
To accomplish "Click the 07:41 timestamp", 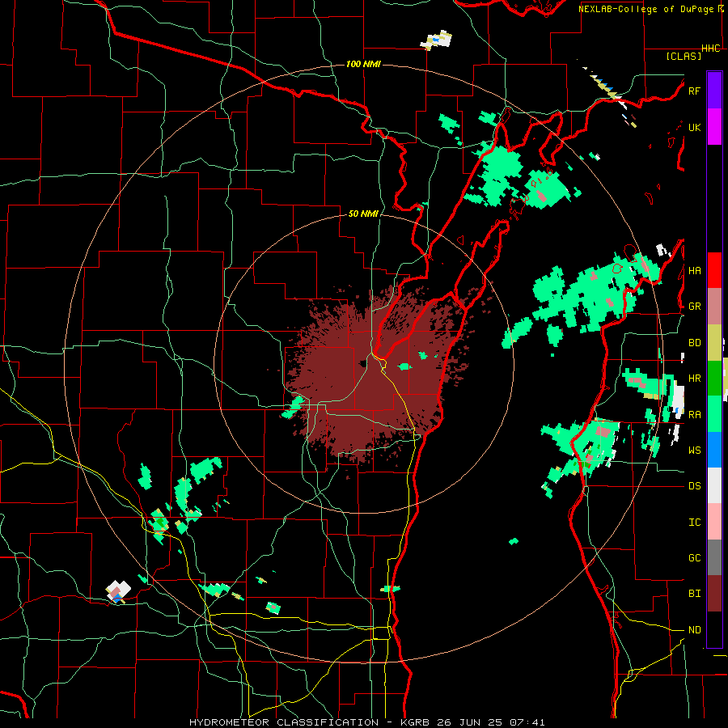I will (x=529, y=722).
